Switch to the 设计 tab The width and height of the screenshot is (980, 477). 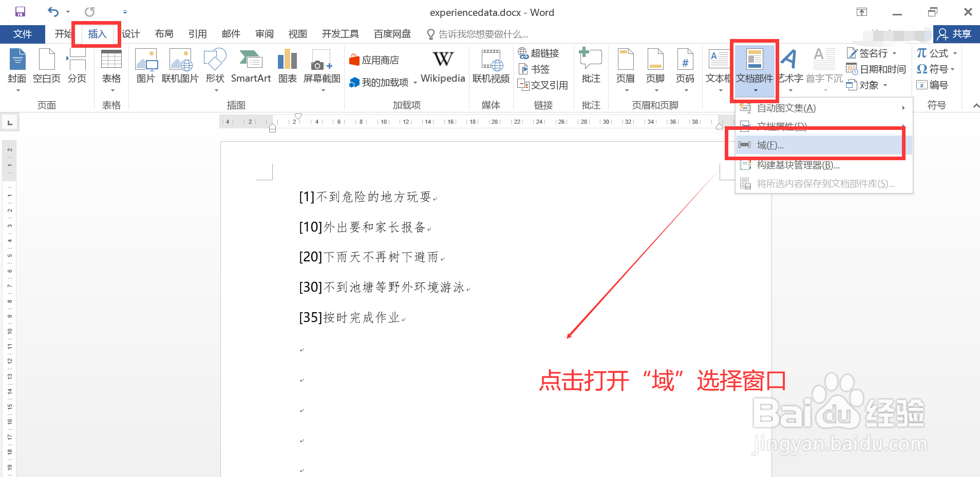(x=131, y=34)
